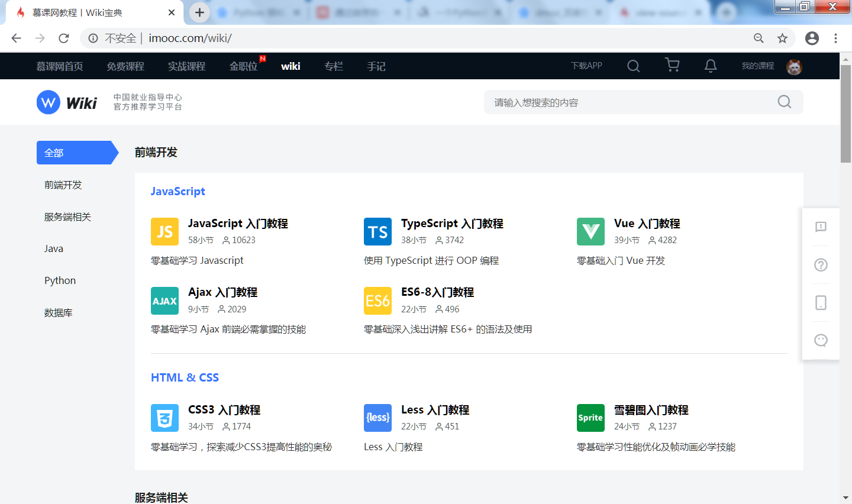The height and width of the screenshot is (504, 852).
Task: Click description 零基础学习 Javascript
Action: 197,260
